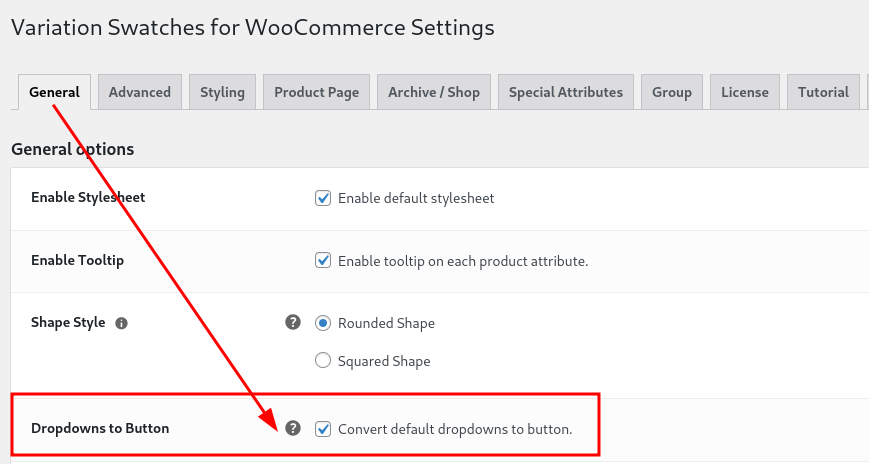Click the 'Convert default dropdowns to button.' label text
This screenshot has width=869, height=464.
tap(455, 429)
